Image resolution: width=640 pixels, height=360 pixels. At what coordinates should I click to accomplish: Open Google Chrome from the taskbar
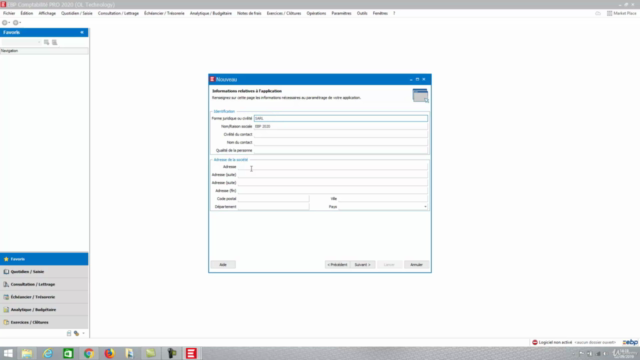89,353
